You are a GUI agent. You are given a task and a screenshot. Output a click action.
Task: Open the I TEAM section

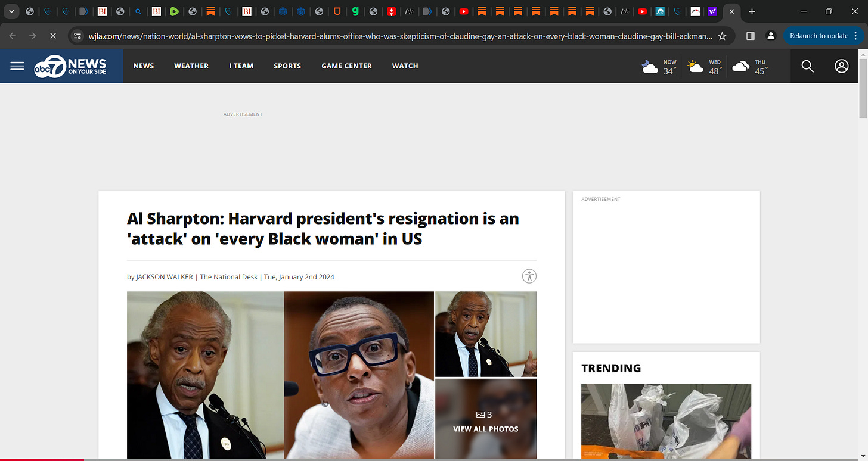pyautogui.click(x=241, y=66)
